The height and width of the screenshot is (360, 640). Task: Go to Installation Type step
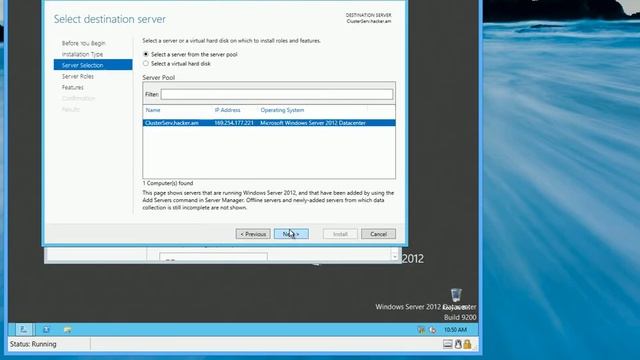pos(82,54)
